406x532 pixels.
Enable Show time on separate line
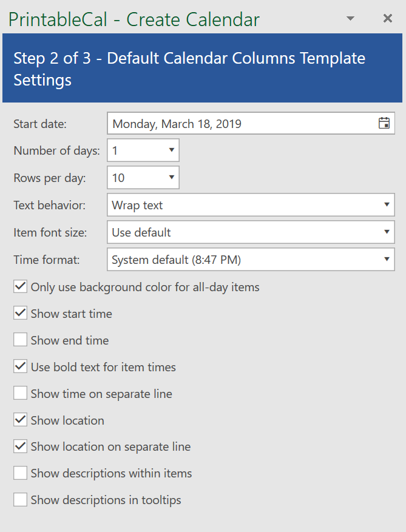(21, 394)
